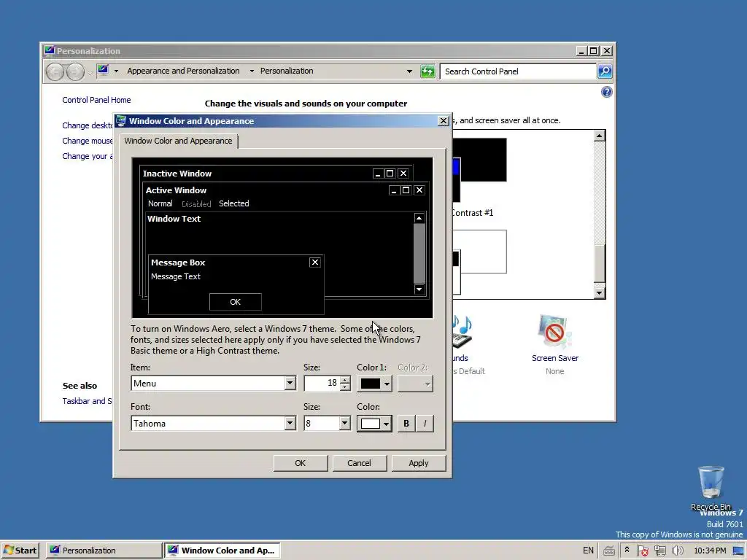Image resolution: width=747 pixels, height=560 pixels.
Task: Go forward in Personalization window
Action: [x=75, y=72]
